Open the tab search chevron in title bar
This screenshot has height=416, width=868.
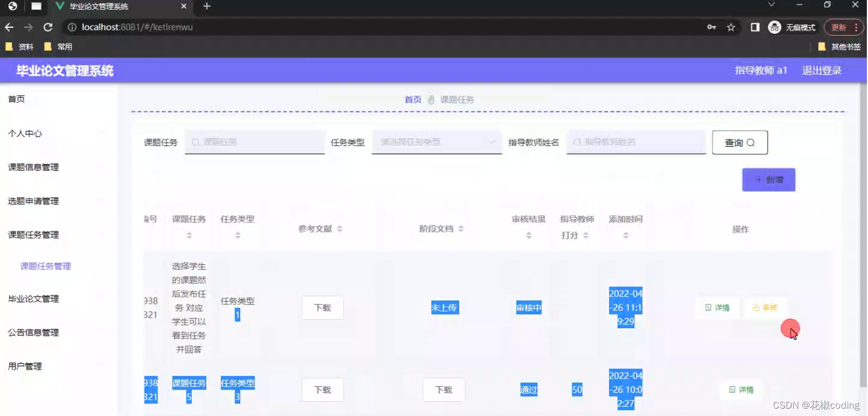(771, 5)
